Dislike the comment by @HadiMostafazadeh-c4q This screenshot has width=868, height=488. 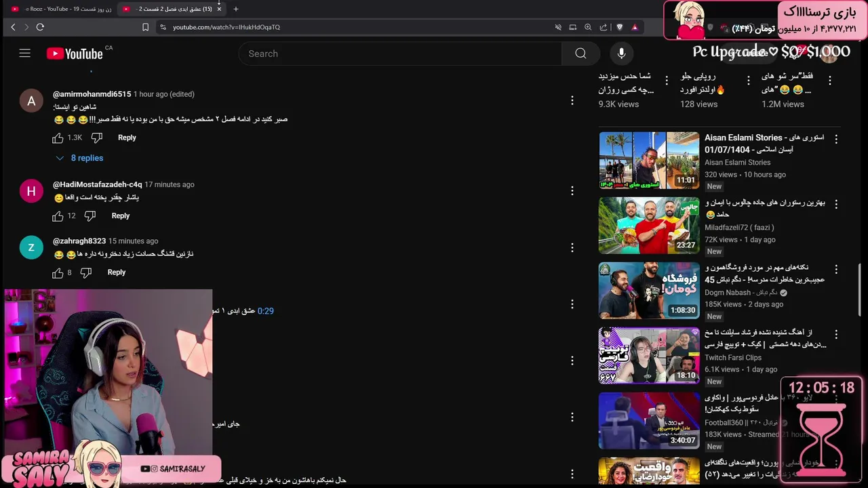pos(90,216)
